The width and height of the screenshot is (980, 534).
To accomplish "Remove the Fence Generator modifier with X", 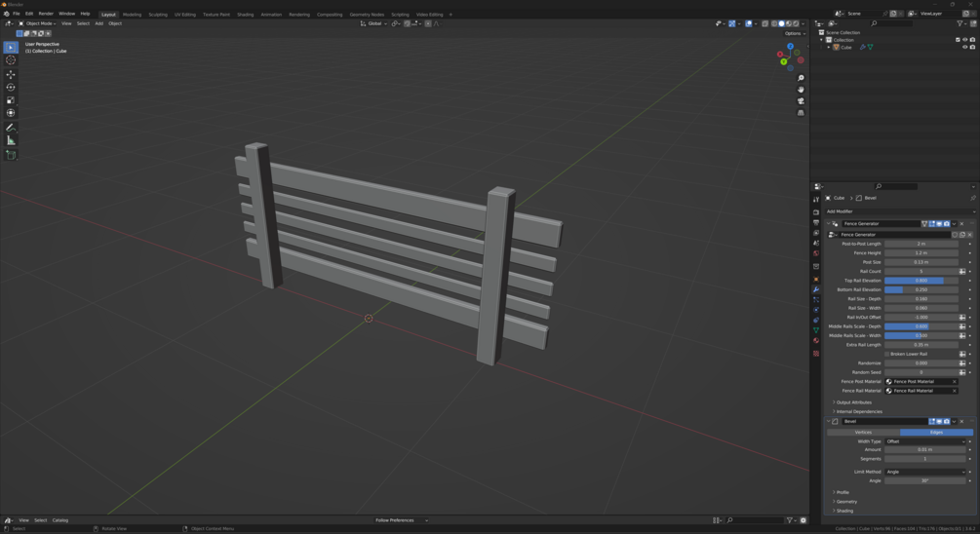I will click(961, 223).
